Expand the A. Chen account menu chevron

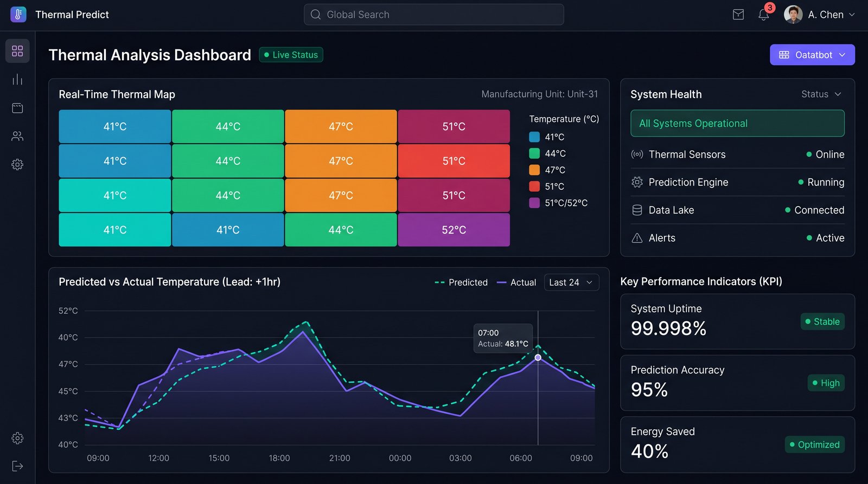tap(852, 15)
